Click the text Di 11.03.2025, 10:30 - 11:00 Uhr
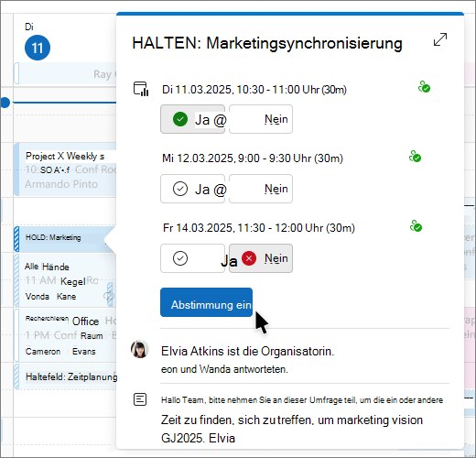 pyautogui.click(x=254, y=90)
